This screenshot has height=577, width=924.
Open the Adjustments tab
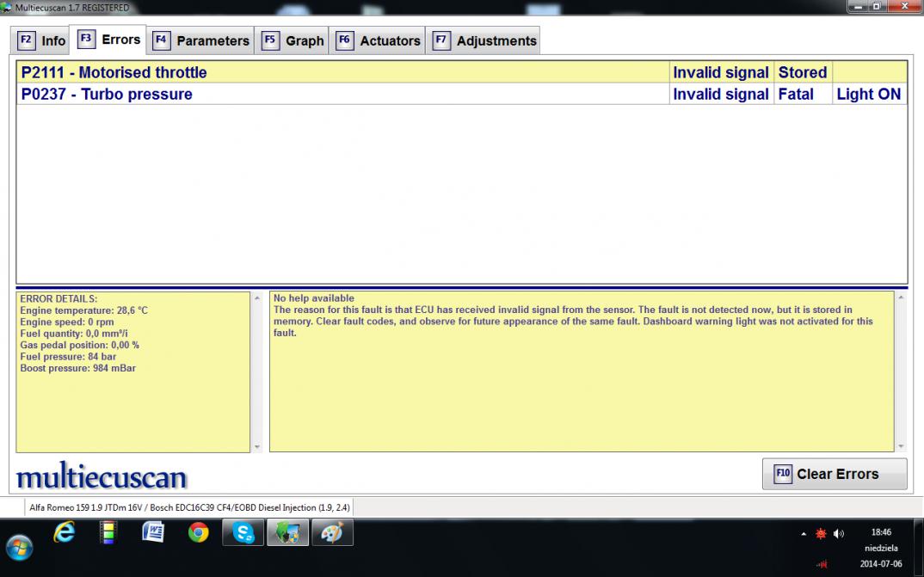tap(483, 40)
